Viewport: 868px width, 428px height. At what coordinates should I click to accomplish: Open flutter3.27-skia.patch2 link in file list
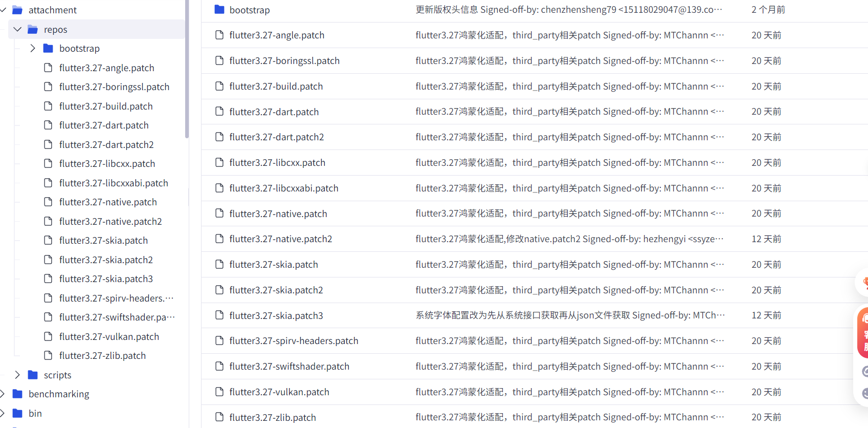pos(276,290)
